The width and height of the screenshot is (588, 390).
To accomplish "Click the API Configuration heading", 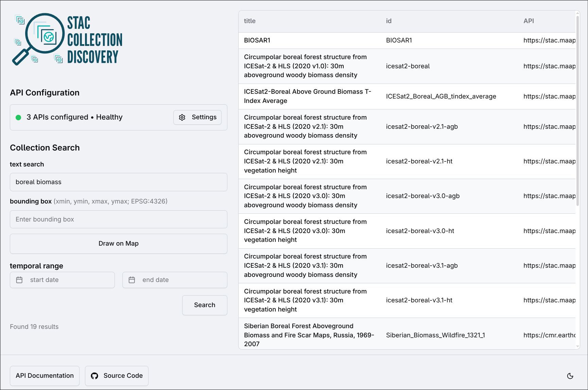I will pos(45,93).
